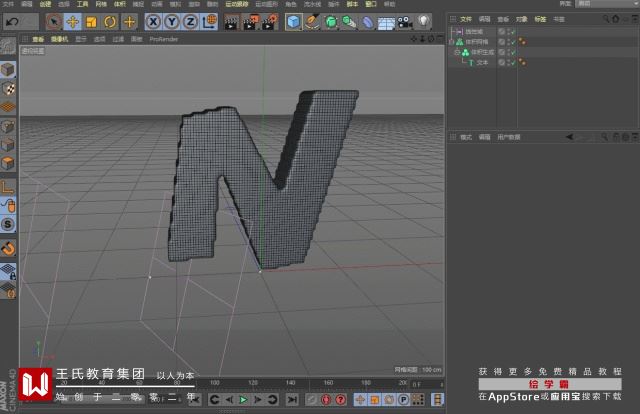The width and height of the screenshot is (640, 414).
Task: Toggle Z axis lock
Action: click(190, 22)
